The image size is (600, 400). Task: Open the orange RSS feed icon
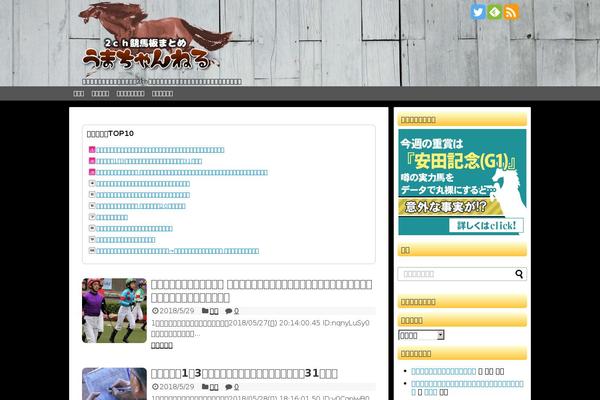coord(512,12)
